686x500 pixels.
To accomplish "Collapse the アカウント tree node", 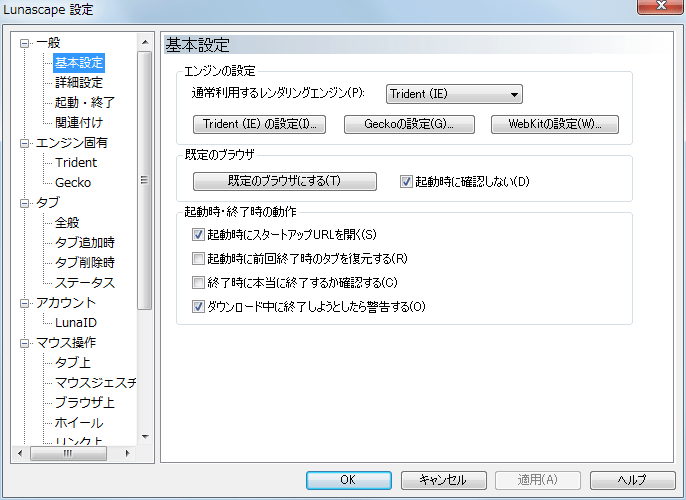I will tap(24, 303).
